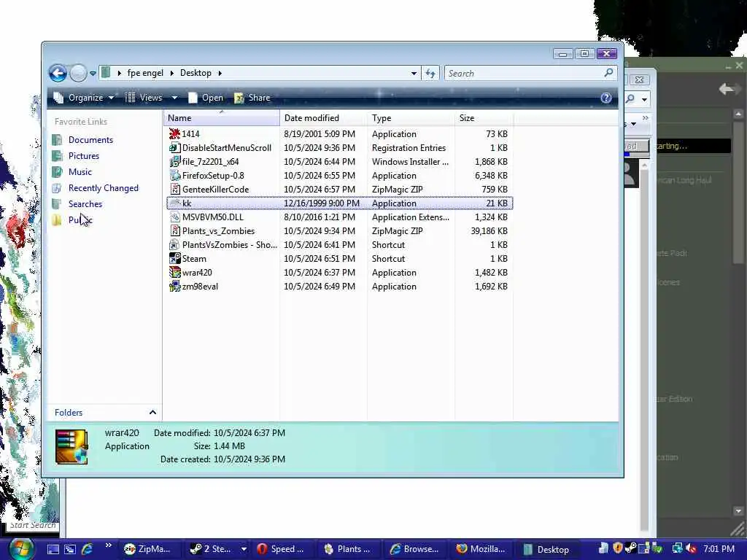
Task: Expand quick launch overflow chevron
Action: 108,545
